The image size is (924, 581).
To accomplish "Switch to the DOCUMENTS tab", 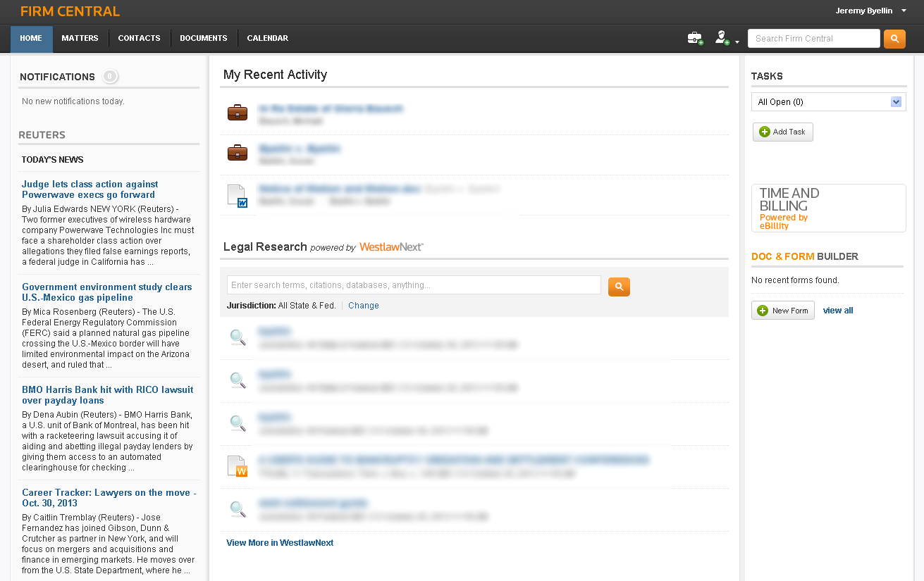I will click(x=204, y=39).
